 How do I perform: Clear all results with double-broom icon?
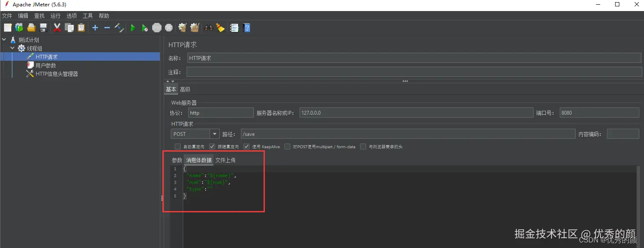point(195,28)
